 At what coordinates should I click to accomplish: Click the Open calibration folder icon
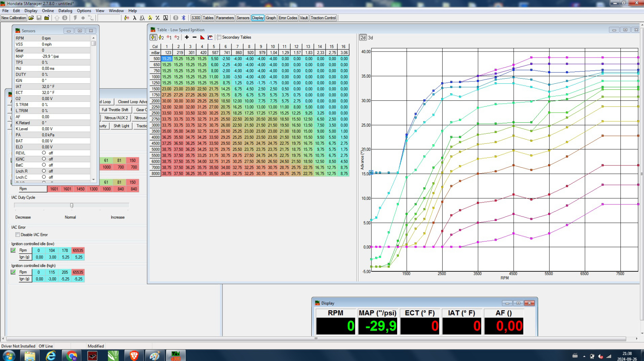[x=31, y=18]
